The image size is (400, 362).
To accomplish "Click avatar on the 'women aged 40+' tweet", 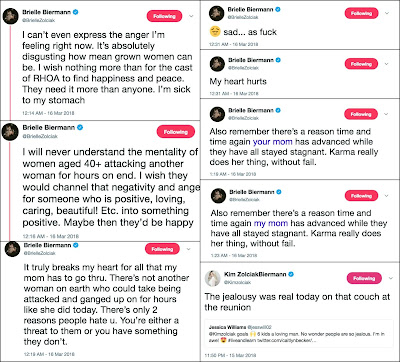I will point(10,131).
